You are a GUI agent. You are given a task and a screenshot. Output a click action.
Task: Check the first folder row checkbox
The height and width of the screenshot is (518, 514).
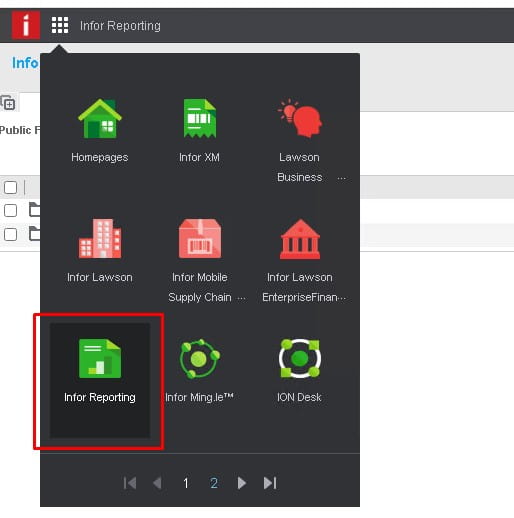(10, 211)
